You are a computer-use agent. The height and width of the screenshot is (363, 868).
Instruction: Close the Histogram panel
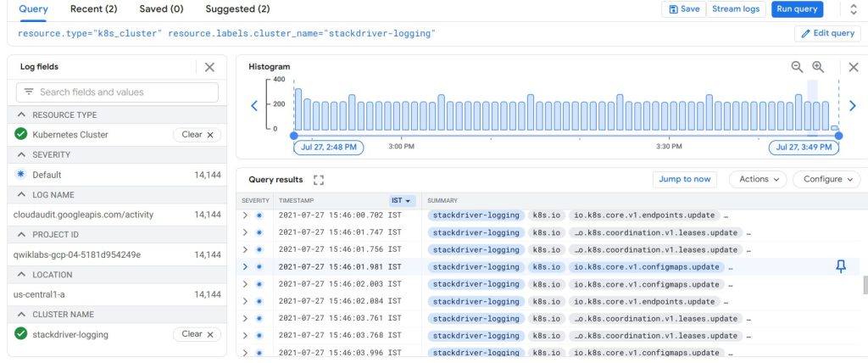(854, 67)
